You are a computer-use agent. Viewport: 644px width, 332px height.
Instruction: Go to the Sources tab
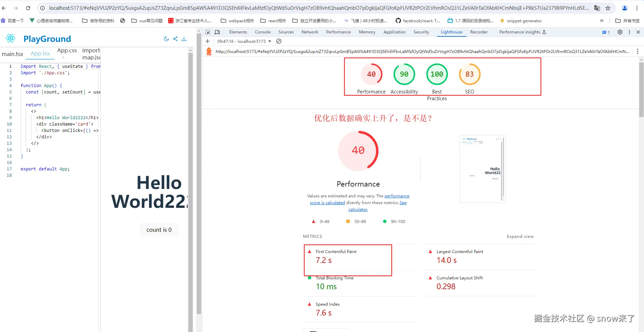click(x=286, y=32)
